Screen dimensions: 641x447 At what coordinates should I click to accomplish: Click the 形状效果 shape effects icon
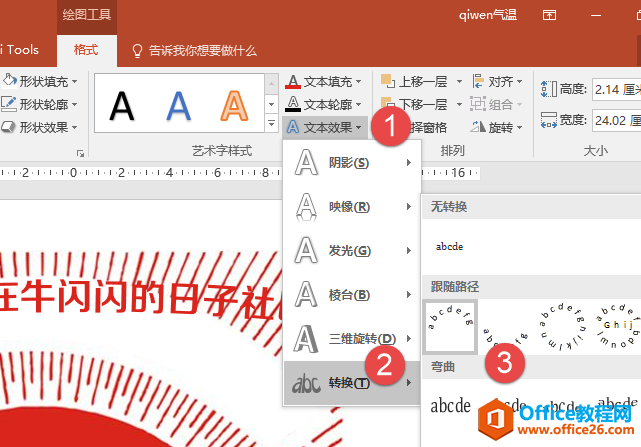(x=9, y=127)
